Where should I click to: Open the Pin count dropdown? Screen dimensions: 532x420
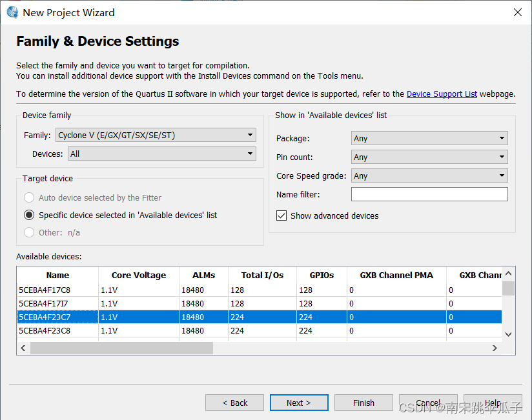coord(429,157)
